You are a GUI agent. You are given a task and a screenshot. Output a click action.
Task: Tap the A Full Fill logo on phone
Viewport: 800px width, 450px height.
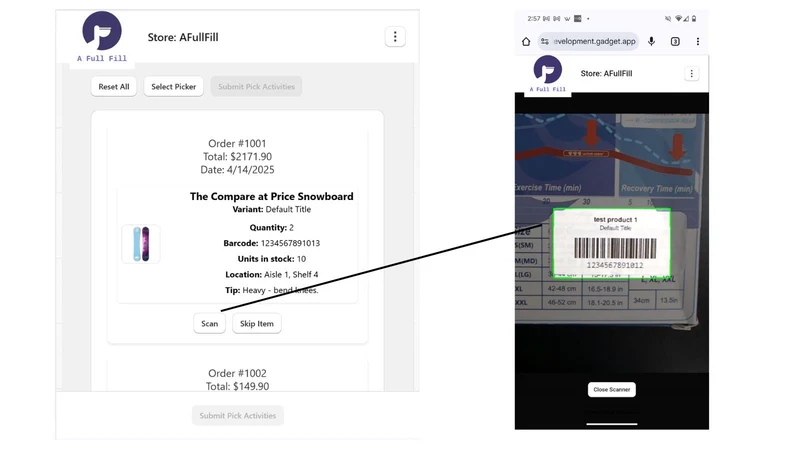click(x=547, y=74)
